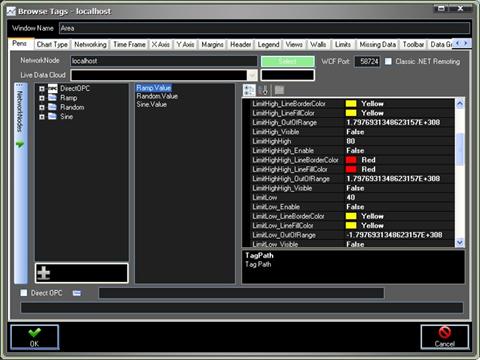The image size is (480, 360).
Task: Click the NetworkNodes vertical sidebar panel
Action: [x=20, y=183]
